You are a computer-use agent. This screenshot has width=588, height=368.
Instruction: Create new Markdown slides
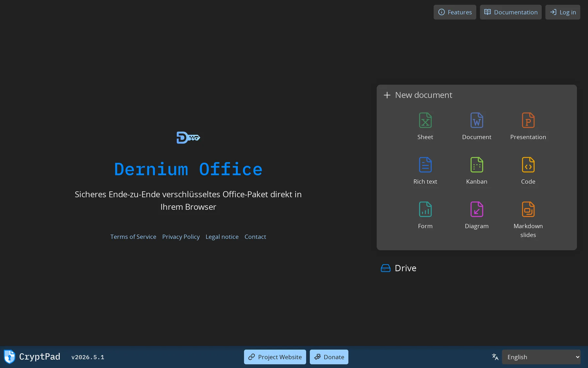pyautogui.click(x=528, y=220)
